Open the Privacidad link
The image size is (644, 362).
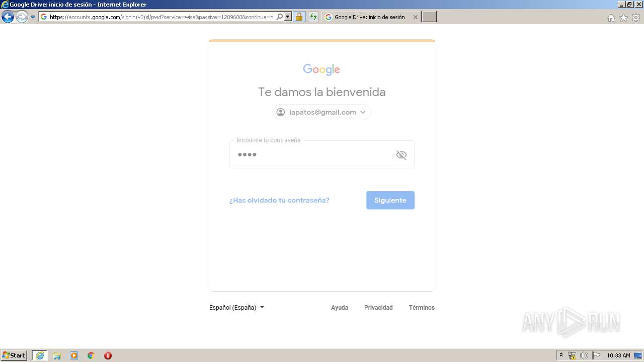pos(378,308)
